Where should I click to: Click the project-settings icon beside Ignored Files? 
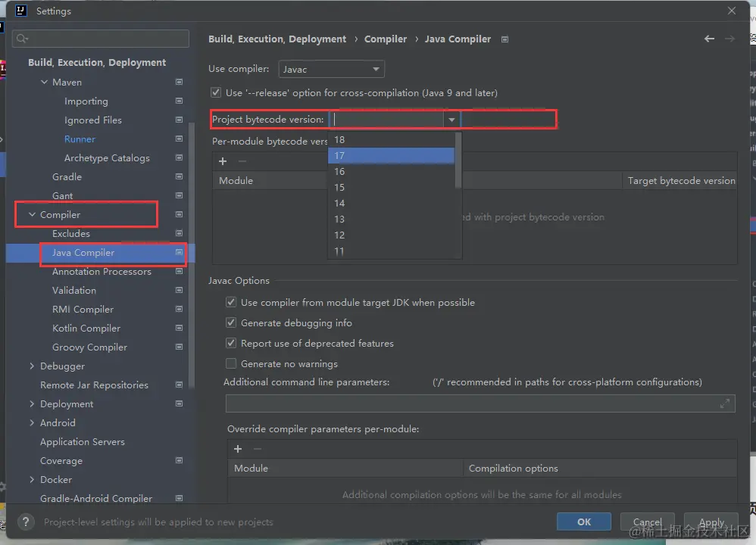(179, 120)
